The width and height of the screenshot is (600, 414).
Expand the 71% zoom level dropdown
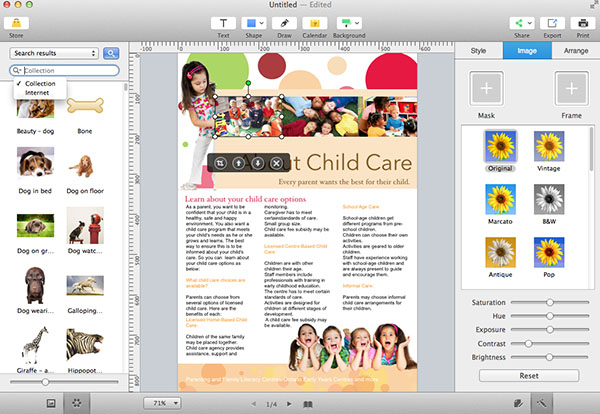click(162, 402)
